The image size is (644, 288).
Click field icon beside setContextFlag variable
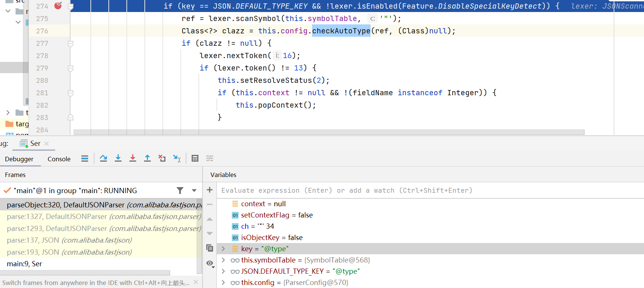coord(235,215)
